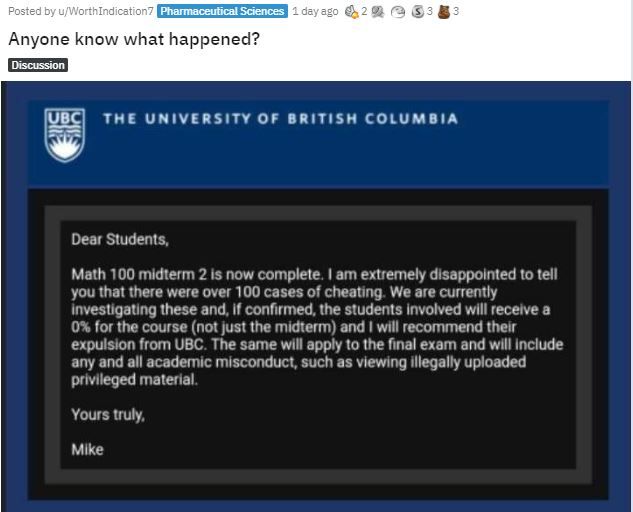This screenshot has width=633, height=512.
Task: Click the brown award icon at row end
Action: point(443,12)
